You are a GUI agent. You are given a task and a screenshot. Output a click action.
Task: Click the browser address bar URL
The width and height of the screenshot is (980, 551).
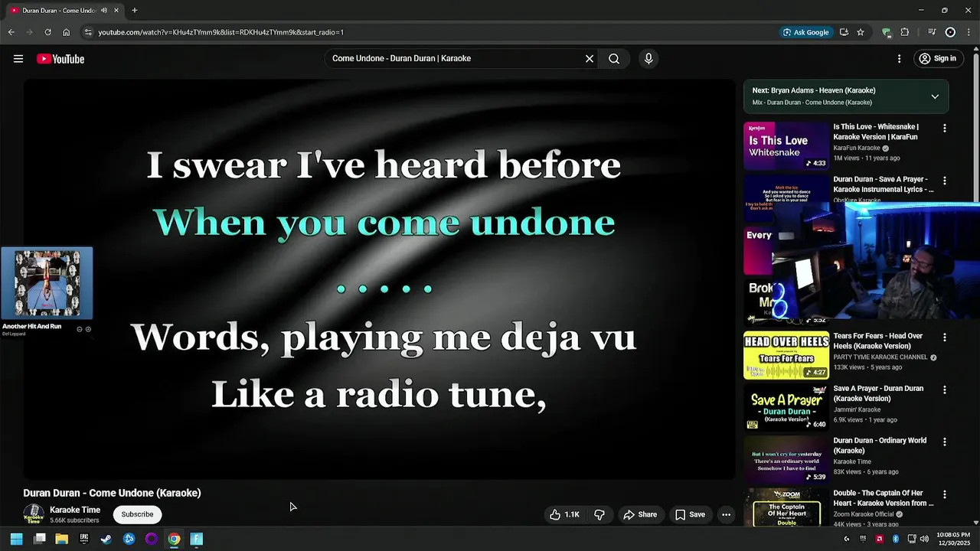pos(220,32)
